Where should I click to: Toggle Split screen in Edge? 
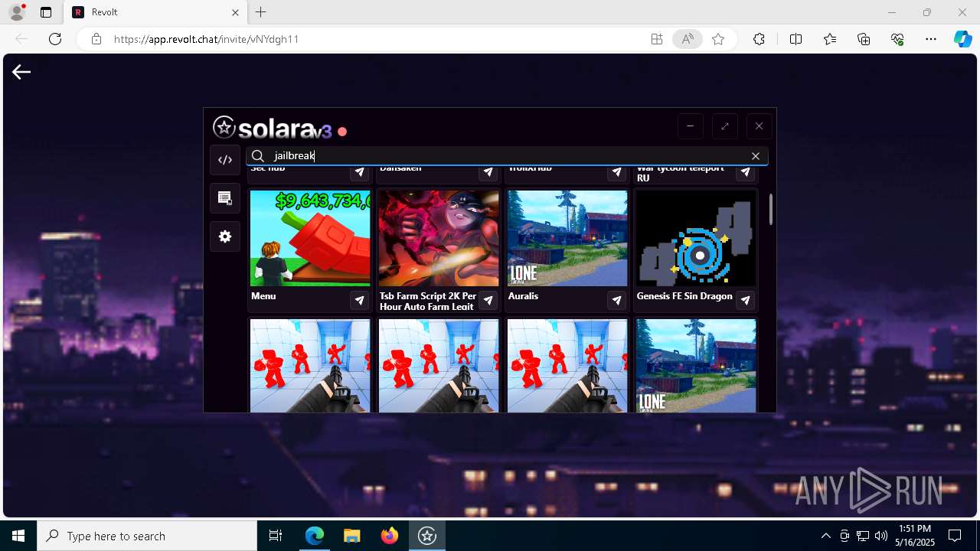(x=795, y=39)
